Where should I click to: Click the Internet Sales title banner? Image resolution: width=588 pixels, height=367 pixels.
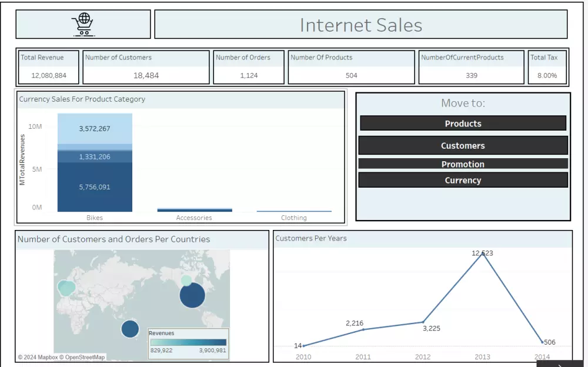point(361,25)
